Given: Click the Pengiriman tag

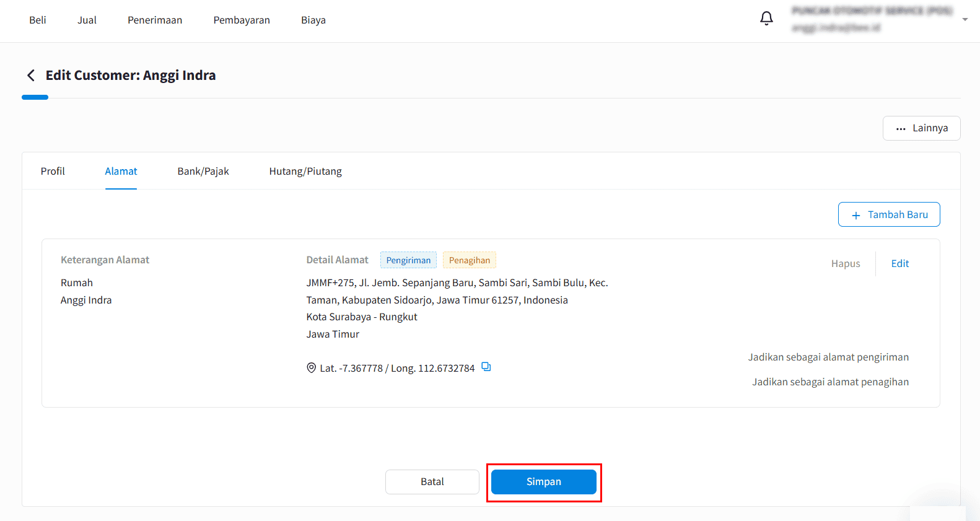Looking at the screenshot, I should (408, 260).
